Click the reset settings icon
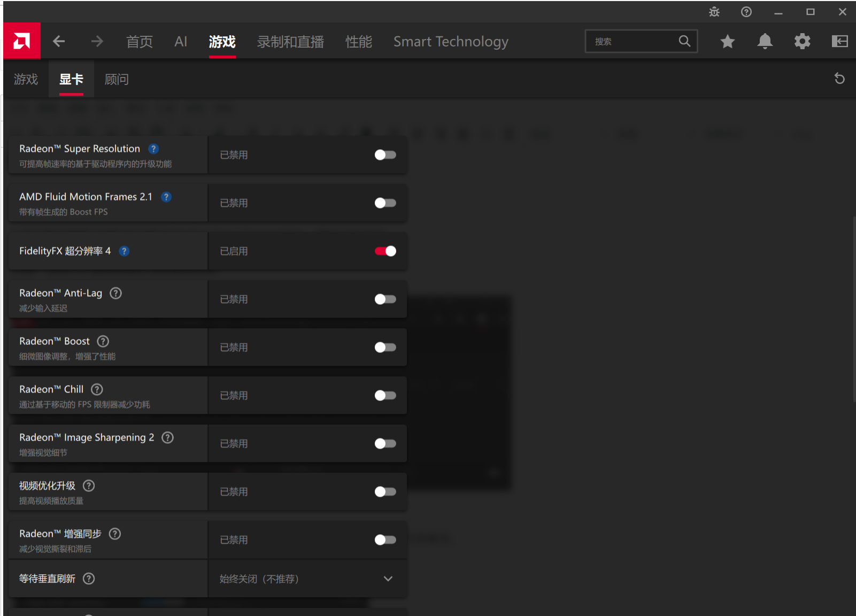 [839, 79]
